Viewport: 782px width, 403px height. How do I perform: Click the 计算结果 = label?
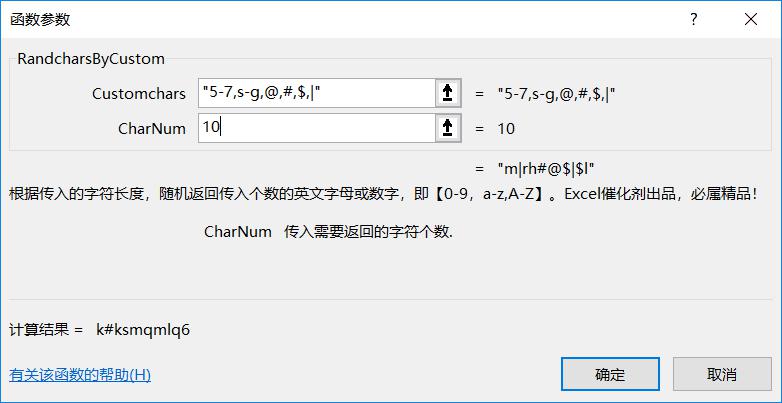pyautogui.click(x=45, y=330)
